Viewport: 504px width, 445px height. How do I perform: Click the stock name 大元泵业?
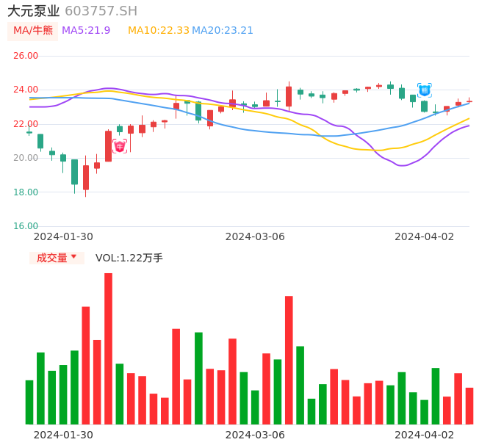click(33, 11)
